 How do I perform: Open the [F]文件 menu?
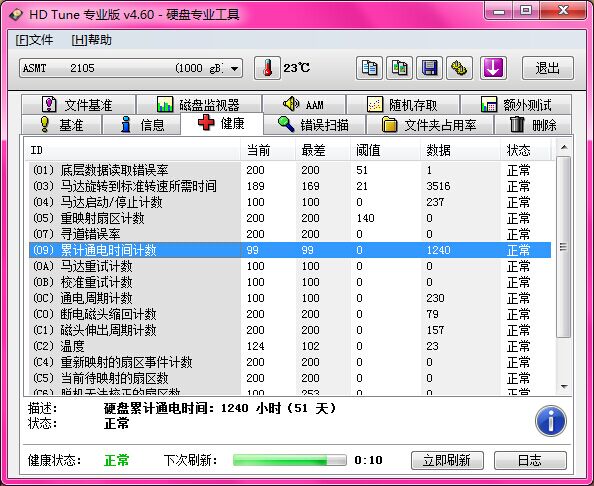[x=34, y=40]
